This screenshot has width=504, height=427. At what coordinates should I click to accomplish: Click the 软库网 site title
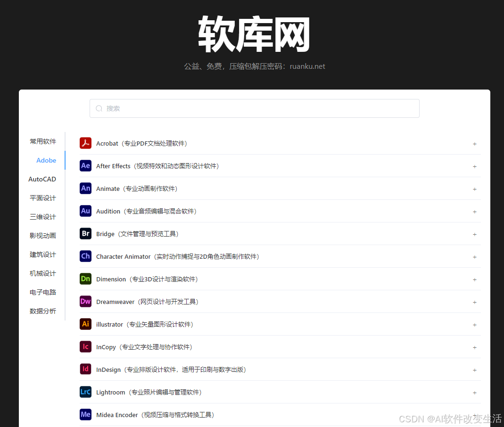254,34
